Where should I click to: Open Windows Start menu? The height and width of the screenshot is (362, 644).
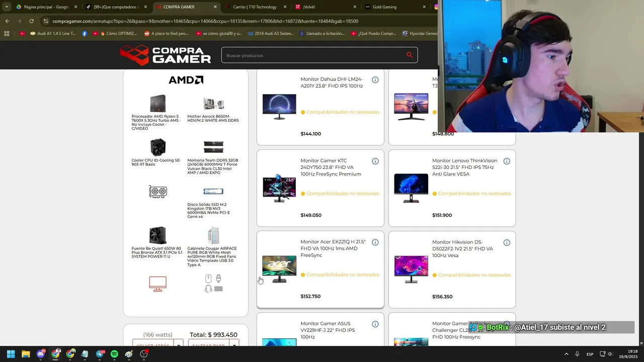point(11,354)
